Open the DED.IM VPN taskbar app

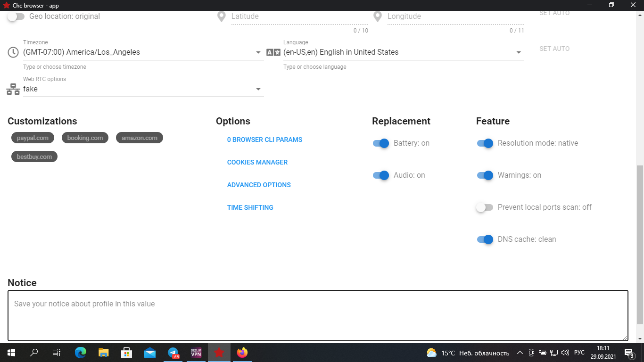point(196,353)
